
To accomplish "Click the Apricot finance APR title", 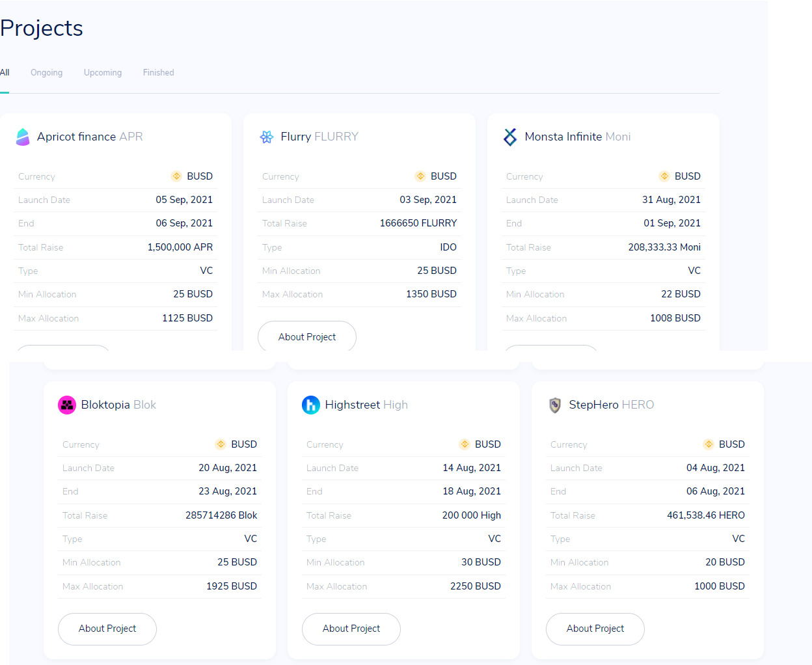I will click(90, 137).
